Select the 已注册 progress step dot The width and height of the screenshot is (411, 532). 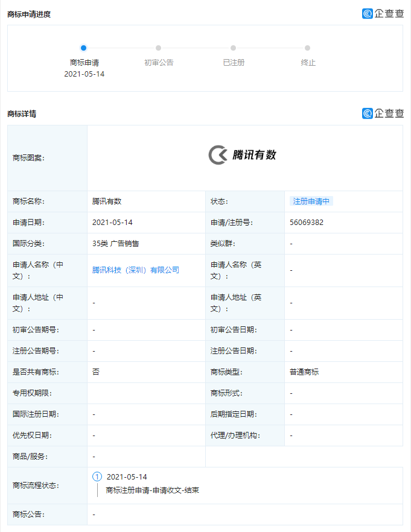click(x=233, y=48)
